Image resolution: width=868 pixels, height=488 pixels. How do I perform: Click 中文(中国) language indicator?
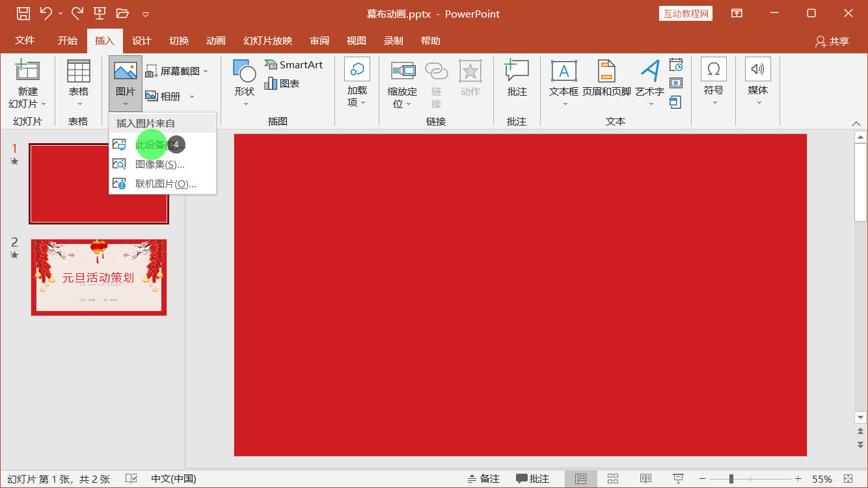coord(174,479)
